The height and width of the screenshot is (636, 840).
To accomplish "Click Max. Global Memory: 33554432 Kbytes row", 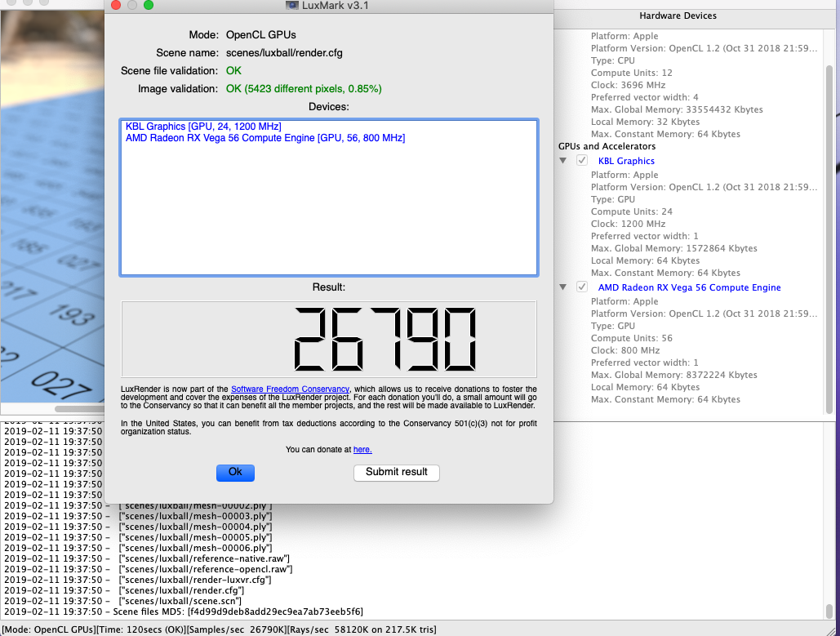I will pyautogui.click(x=677, y=110).
